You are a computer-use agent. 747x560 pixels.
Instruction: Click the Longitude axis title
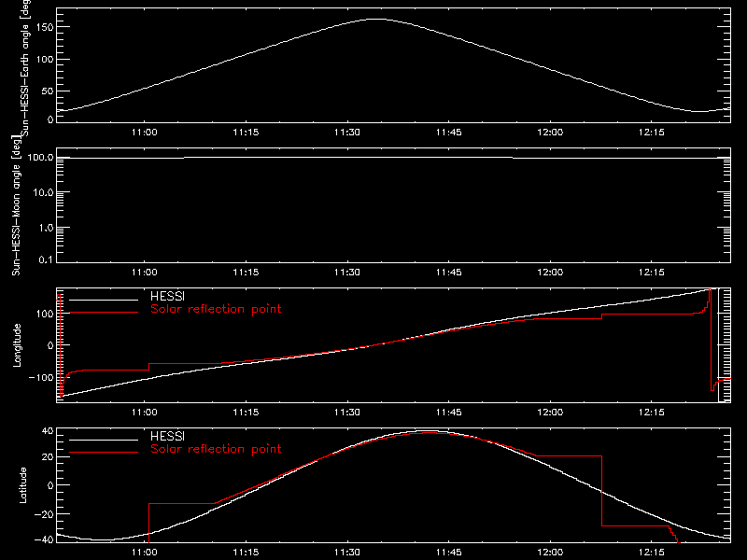[17, 345]
